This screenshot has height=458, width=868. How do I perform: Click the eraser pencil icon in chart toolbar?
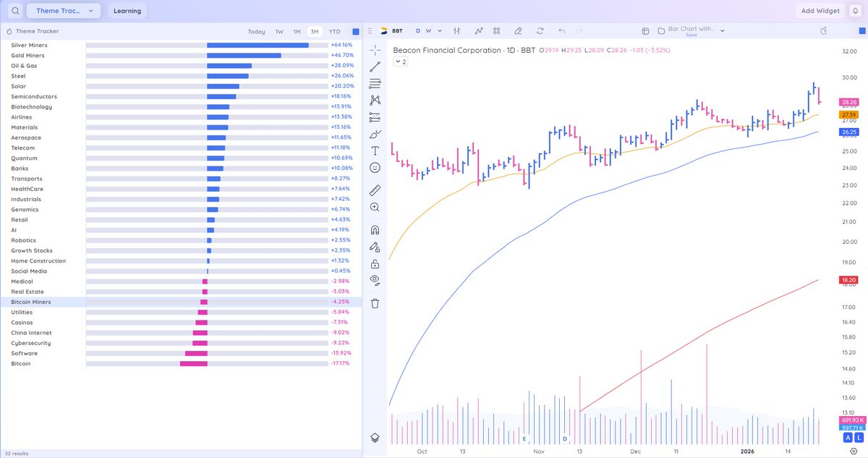tap(518, 31)
